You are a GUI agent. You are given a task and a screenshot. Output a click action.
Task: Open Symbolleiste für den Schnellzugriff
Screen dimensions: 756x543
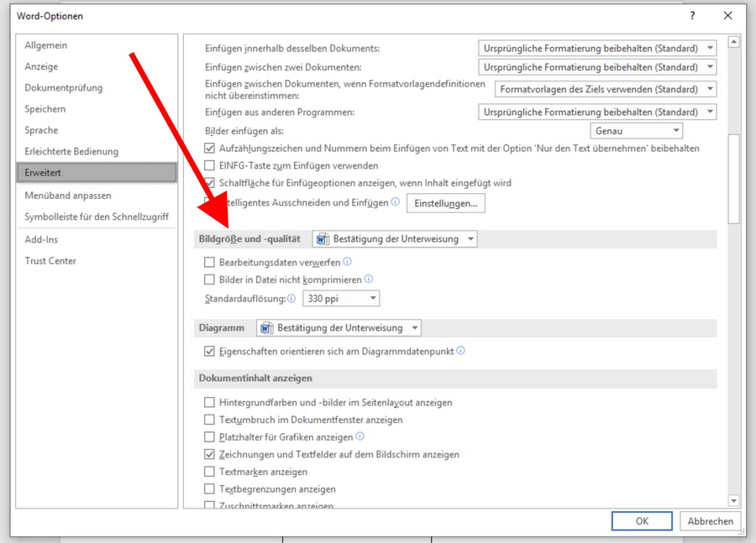click(x=97, y=217)
